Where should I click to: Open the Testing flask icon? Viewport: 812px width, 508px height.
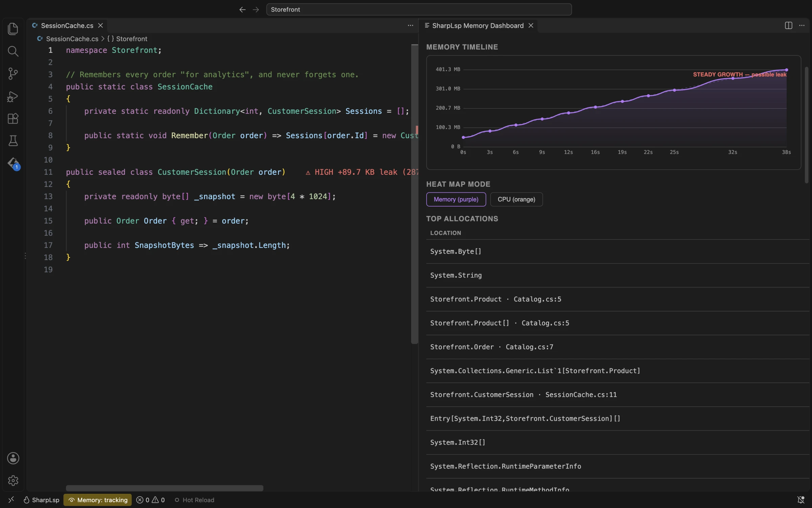point(13,141)
